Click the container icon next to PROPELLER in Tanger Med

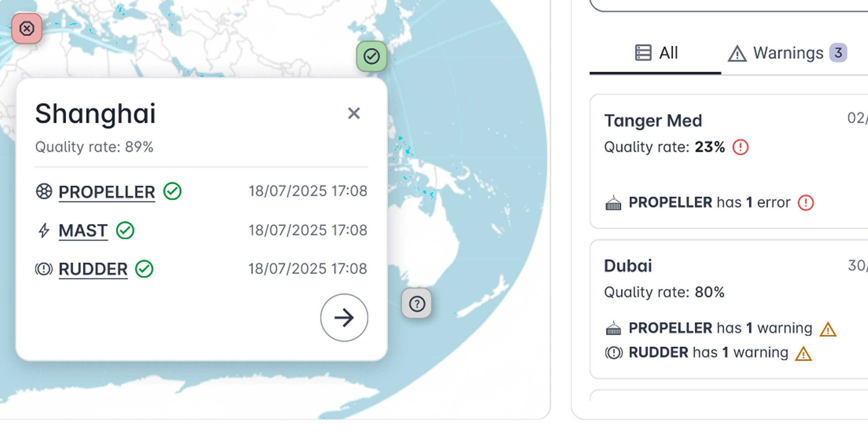tap(614, 203)
